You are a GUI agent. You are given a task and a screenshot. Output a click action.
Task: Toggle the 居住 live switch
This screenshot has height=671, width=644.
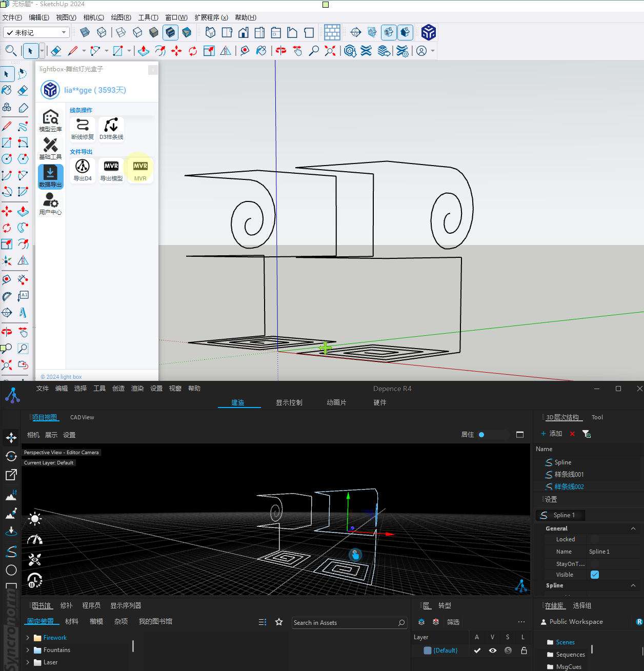pos(493,435)
